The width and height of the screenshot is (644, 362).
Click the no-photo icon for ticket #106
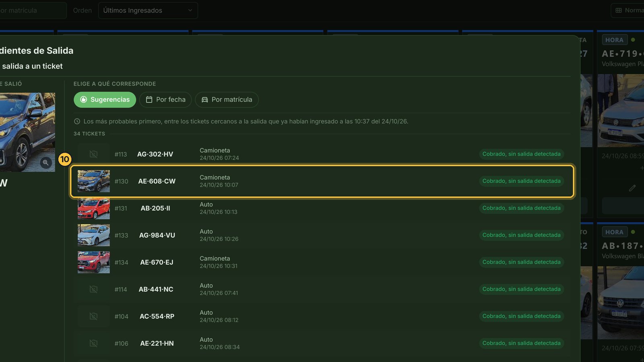(x=93, y=343)
